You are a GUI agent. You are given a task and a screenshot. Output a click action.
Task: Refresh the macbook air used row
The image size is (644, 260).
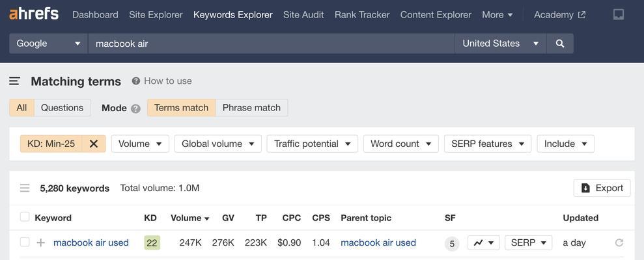click(x=619, y=243)
